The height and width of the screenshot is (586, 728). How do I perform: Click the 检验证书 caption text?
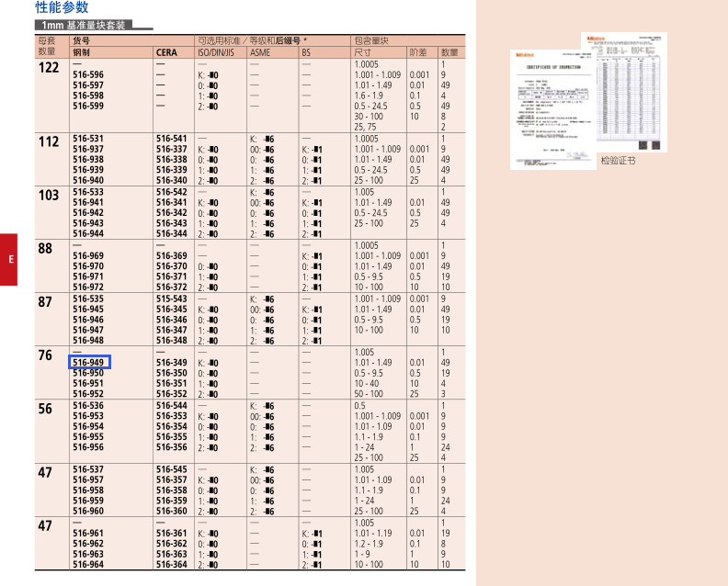[x=618, y=161]
